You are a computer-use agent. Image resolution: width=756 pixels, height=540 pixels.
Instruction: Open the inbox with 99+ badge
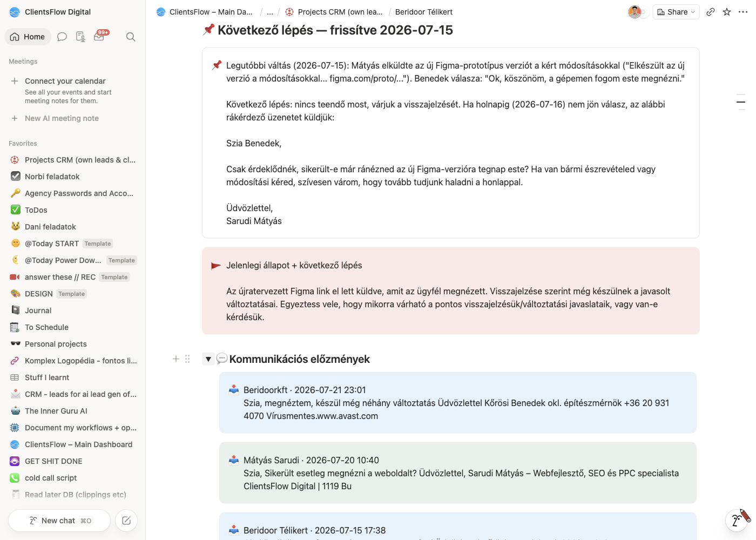click(x=99, y=36)
